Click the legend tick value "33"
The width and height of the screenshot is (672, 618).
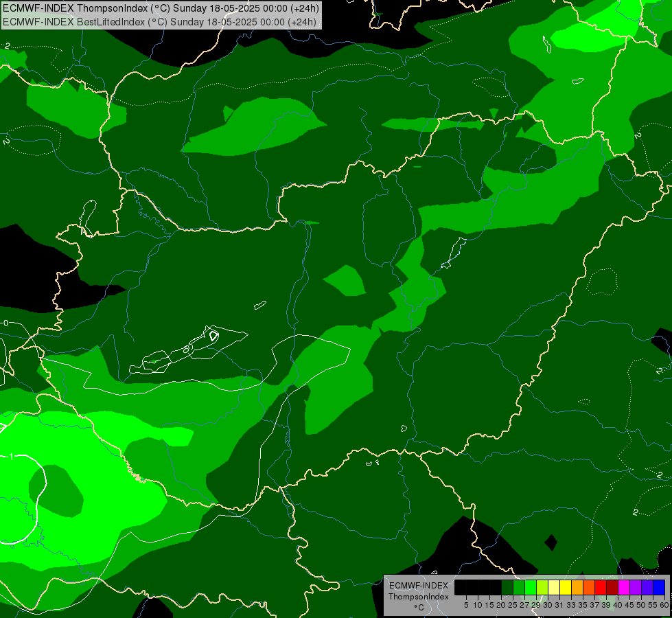point(571,605)
